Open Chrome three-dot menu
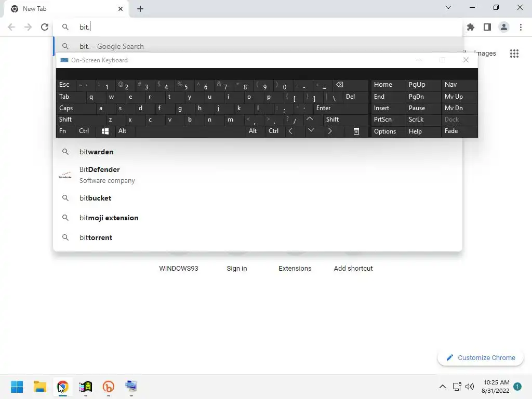Viewport: 532px width, 399px height. coord(521,27)
